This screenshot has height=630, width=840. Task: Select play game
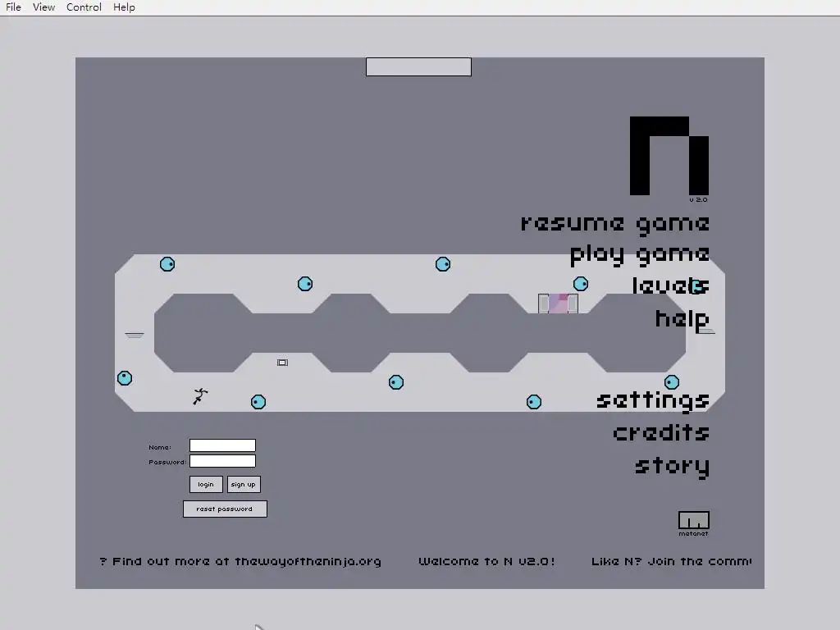point(640,256)
